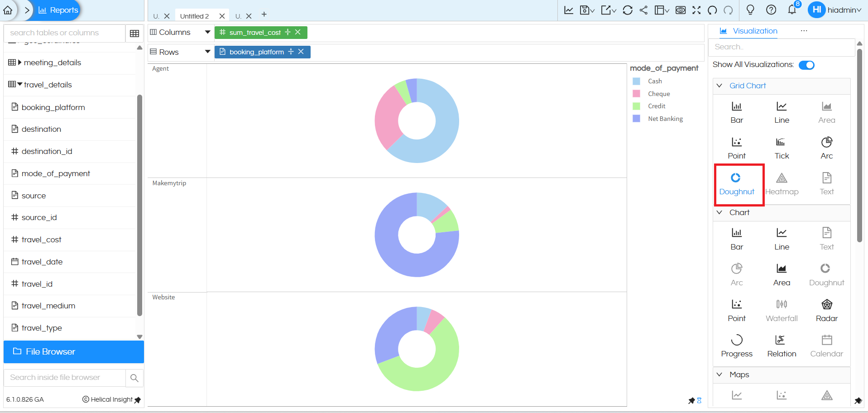
Task: Select the Waterfall chart type
Action: point(781,309)
